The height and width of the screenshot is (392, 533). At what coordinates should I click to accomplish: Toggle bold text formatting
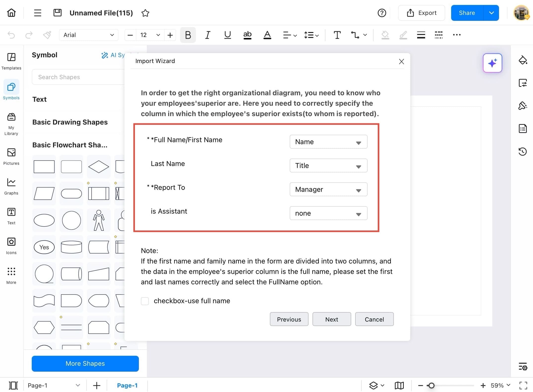point(188,35)
